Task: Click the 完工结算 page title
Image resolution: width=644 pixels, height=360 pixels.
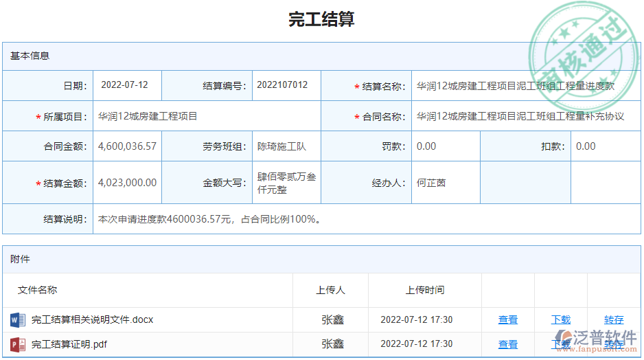Action: tap(321, 19)
